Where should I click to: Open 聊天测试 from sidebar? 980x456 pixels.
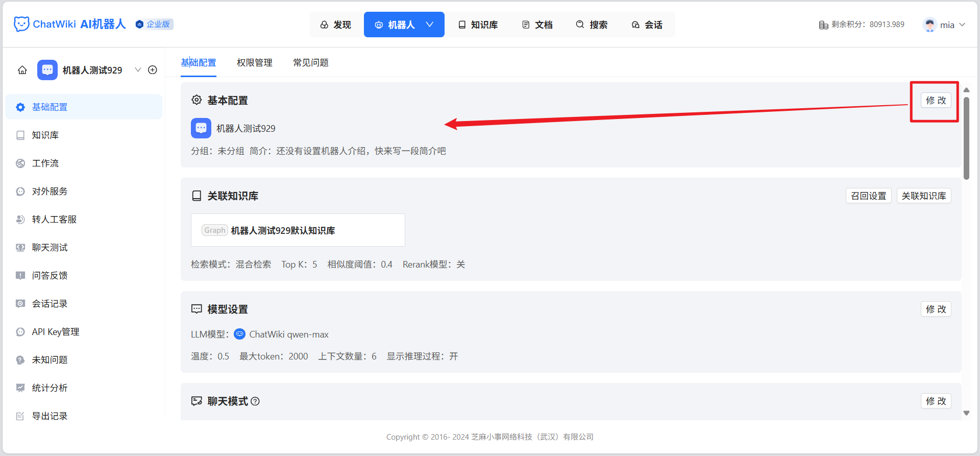84,247
